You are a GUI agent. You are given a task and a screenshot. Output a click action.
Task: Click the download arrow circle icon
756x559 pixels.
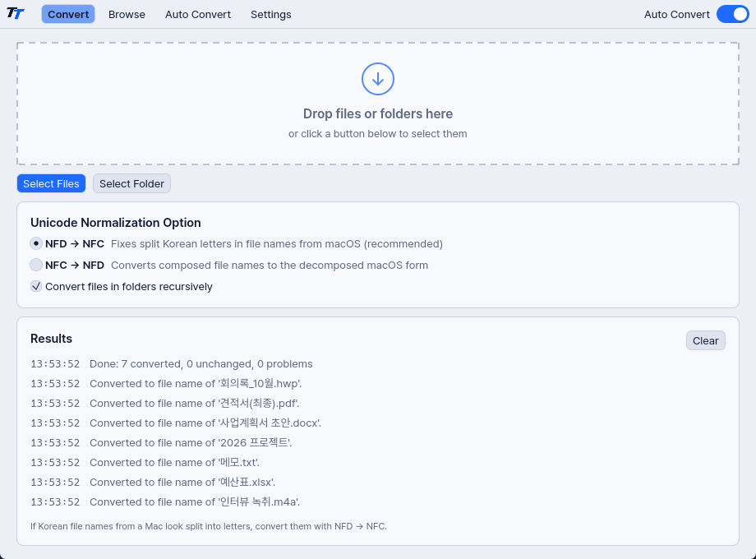pyautogui.click(x=378, y=79)
